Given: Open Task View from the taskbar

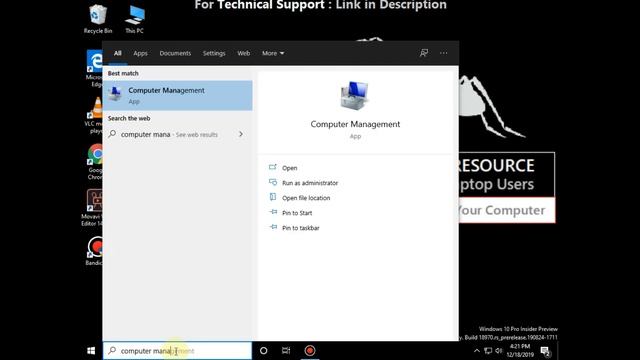Looking at the screenshot, I should (286, 351).
